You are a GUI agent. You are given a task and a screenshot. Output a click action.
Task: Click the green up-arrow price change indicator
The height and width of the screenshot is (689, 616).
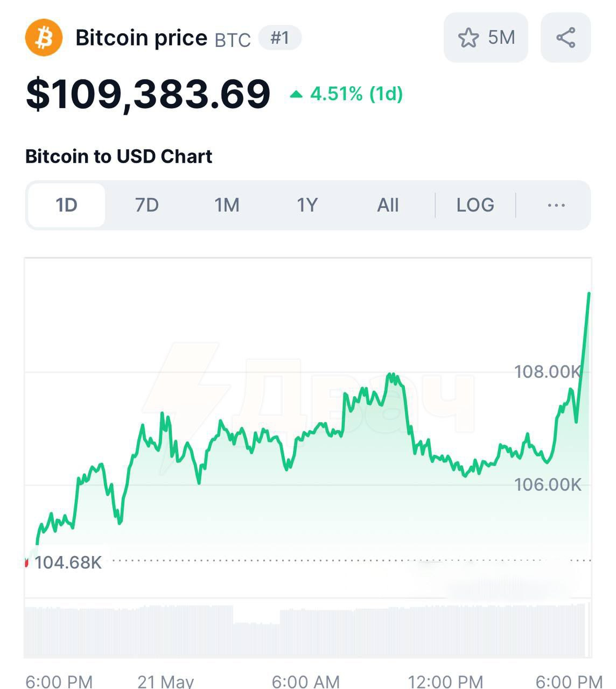click(296, 95)
